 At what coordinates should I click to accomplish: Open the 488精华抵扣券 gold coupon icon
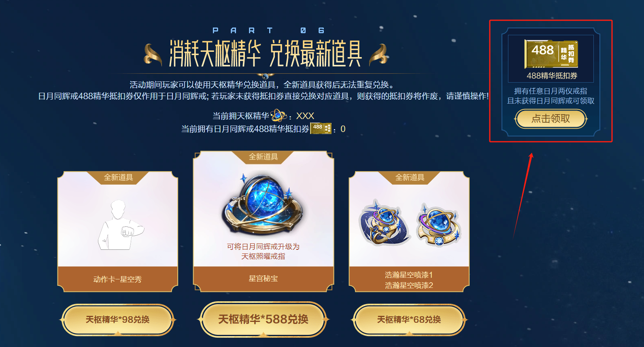[x=551, y=54]
